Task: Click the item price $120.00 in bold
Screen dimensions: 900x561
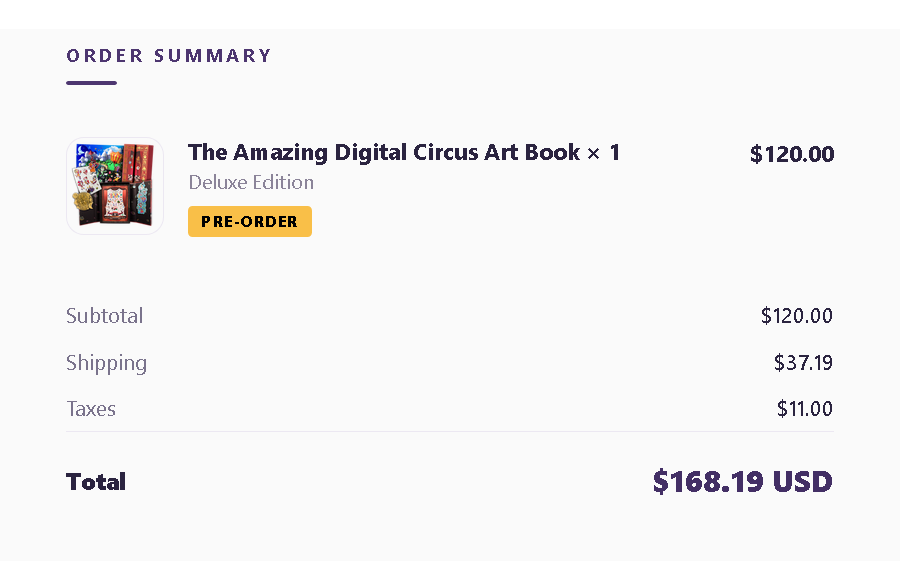Action: [792, 154]
